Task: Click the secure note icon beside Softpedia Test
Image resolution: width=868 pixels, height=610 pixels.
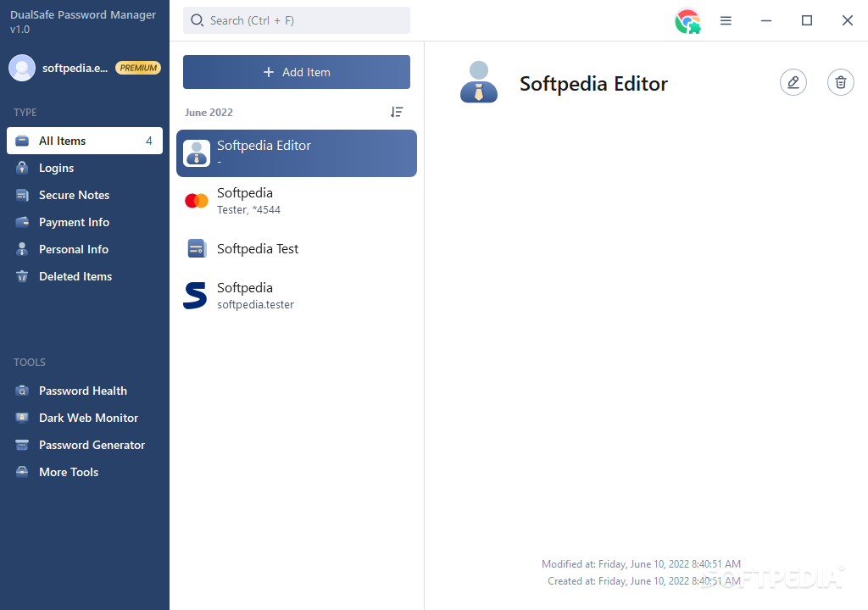Action: [197, 248]
